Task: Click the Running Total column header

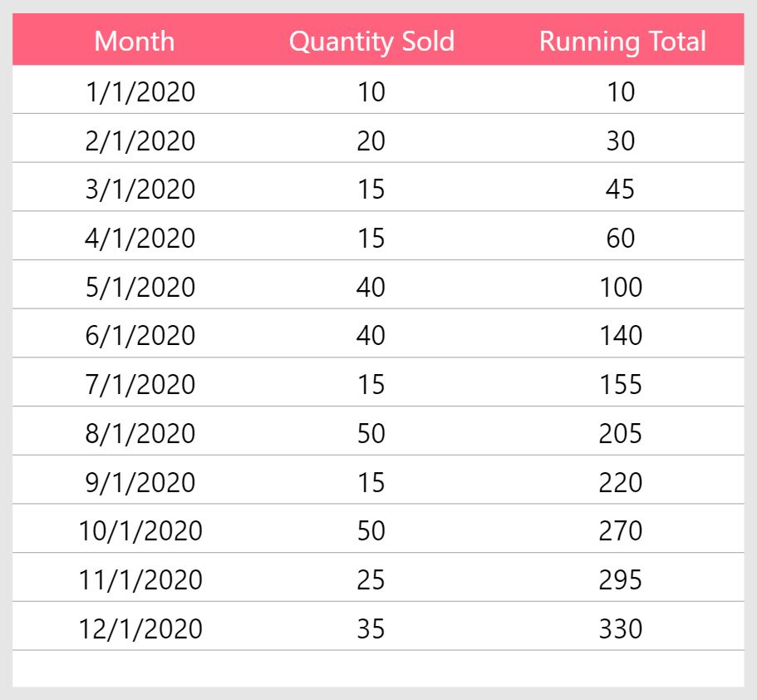Action: 622,42
